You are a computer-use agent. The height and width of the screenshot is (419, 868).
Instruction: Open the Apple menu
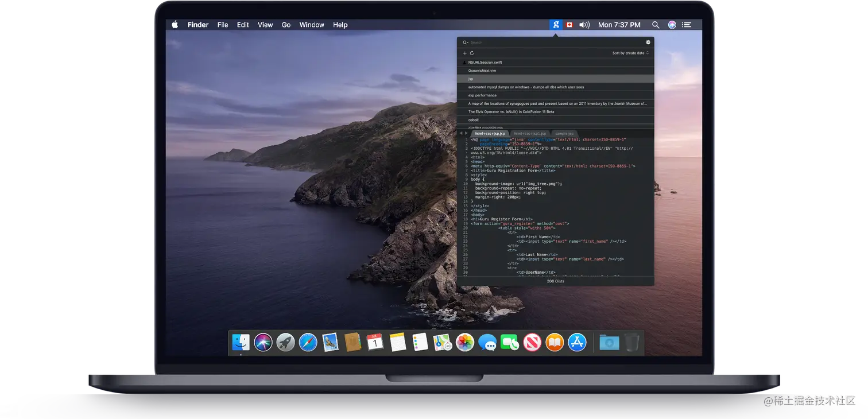175,25
